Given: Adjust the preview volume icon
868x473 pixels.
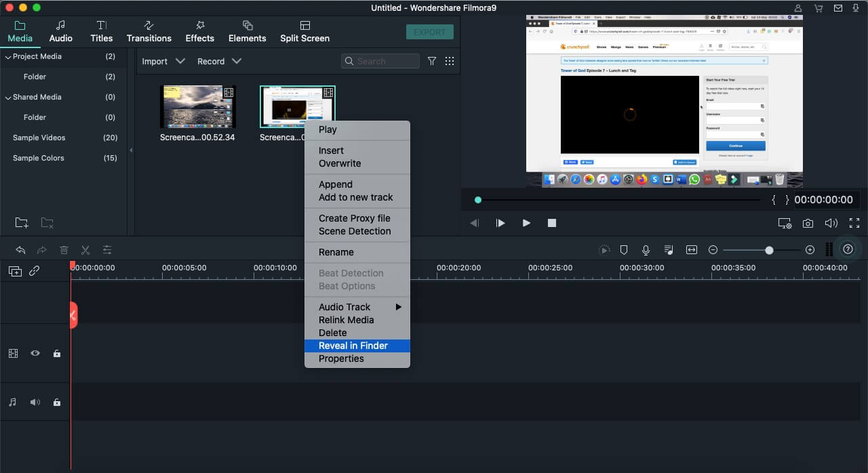Looking at the screenshot, I should (831, 223).
